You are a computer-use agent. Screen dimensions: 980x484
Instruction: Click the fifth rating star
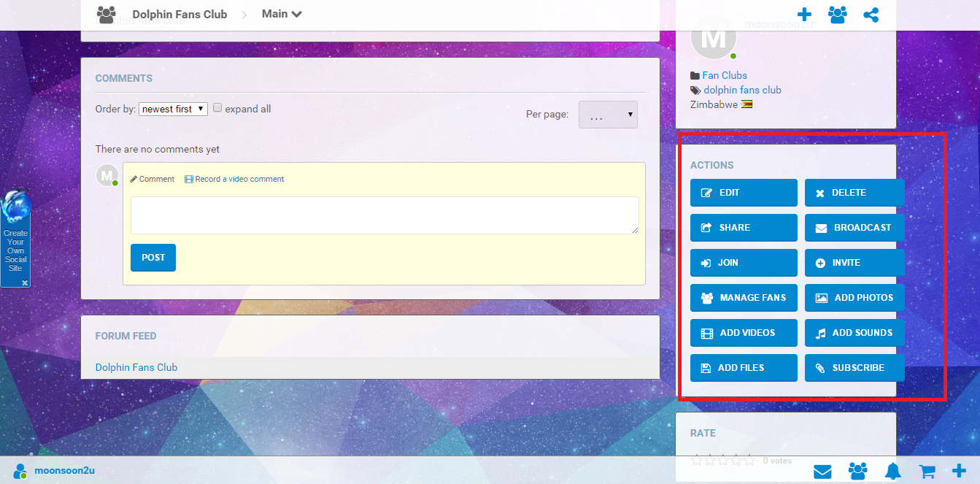pyautogui.click(x=749, y=461)
